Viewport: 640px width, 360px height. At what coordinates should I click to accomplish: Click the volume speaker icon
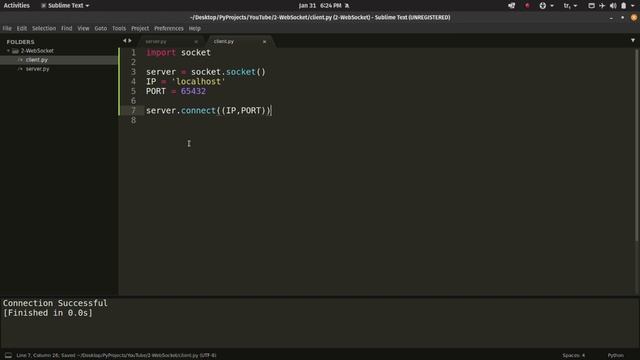(x=613, y=6)
